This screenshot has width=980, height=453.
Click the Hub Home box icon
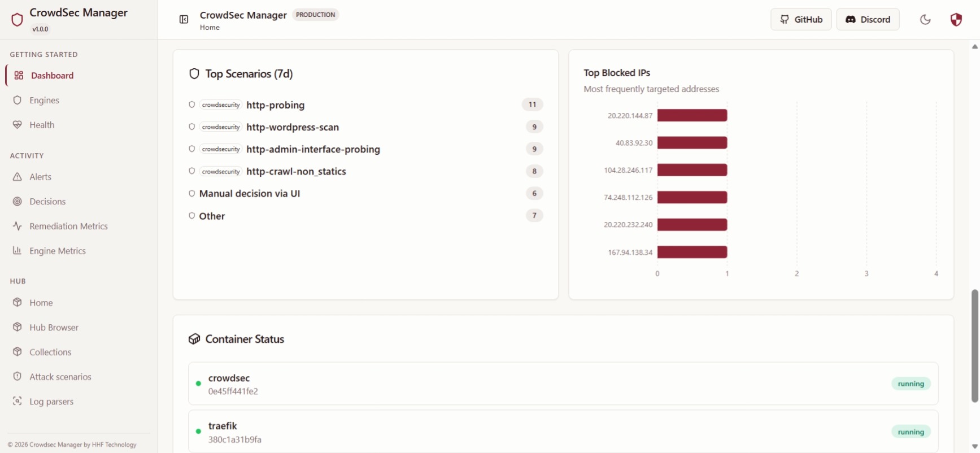click(18, 302)
